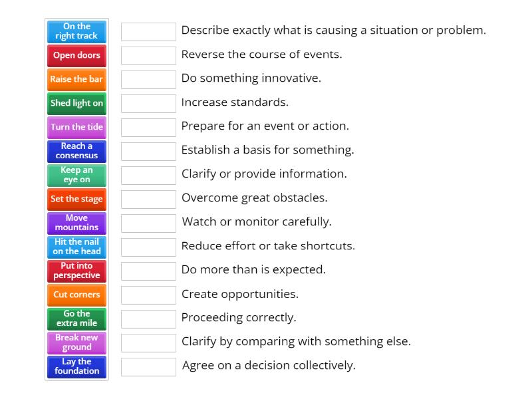Select the "Go the extra mile" tile

[76, 319]
